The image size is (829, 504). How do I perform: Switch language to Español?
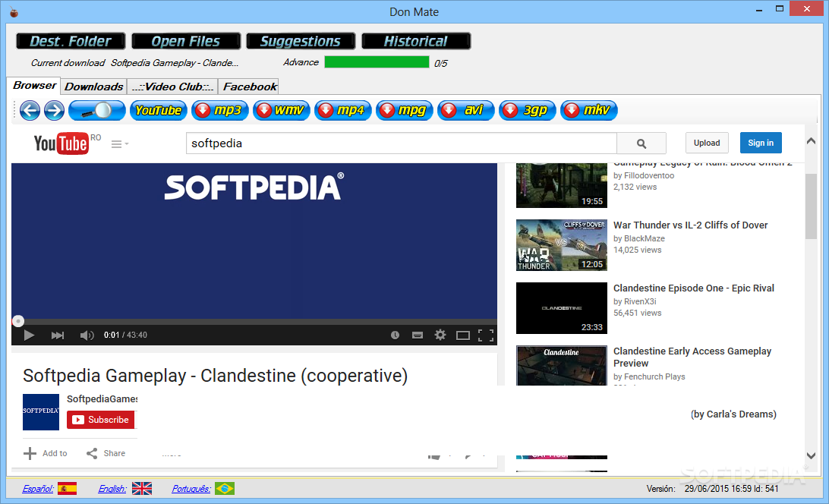coord(38,489)
